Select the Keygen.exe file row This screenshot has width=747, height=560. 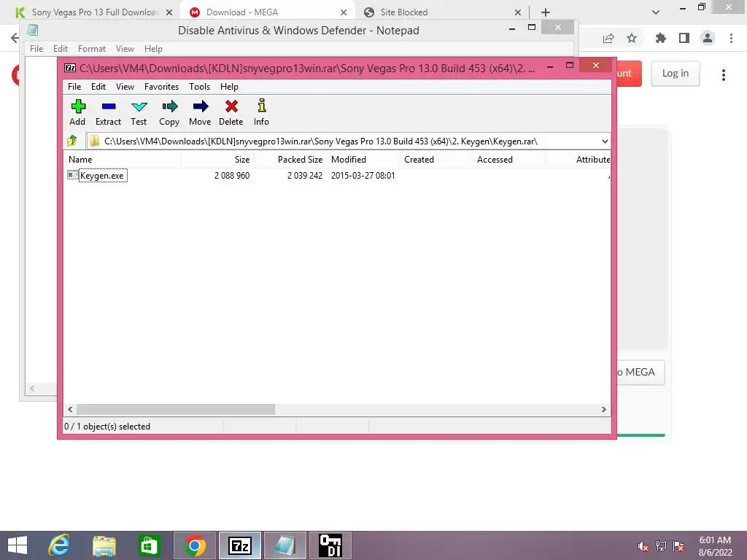pos(337,175)
